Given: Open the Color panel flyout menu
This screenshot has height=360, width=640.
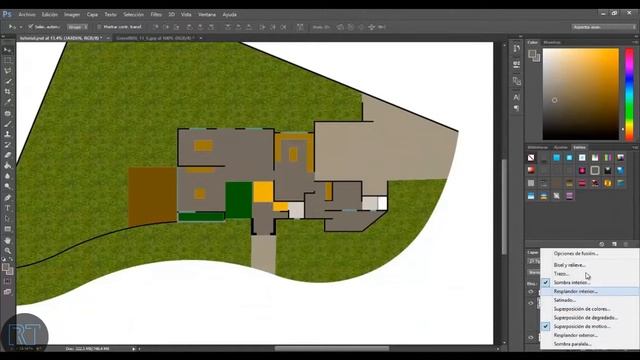Looking at the screenshot, I should (x=635, y=42).
